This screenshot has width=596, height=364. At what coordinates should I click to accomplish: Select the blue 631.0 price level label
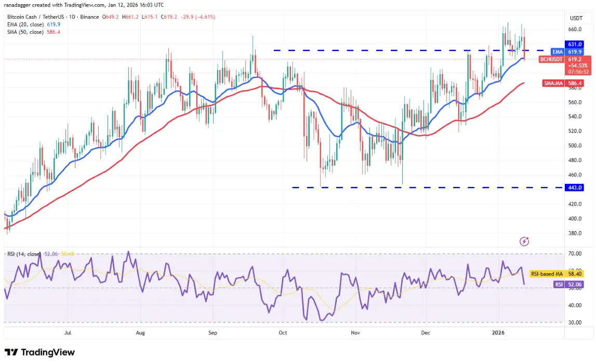click(x=574, y=45)
